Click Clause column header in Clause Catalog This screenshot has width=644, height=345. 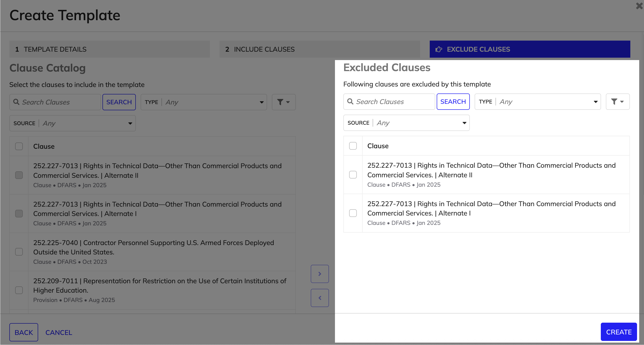point(44,147)
